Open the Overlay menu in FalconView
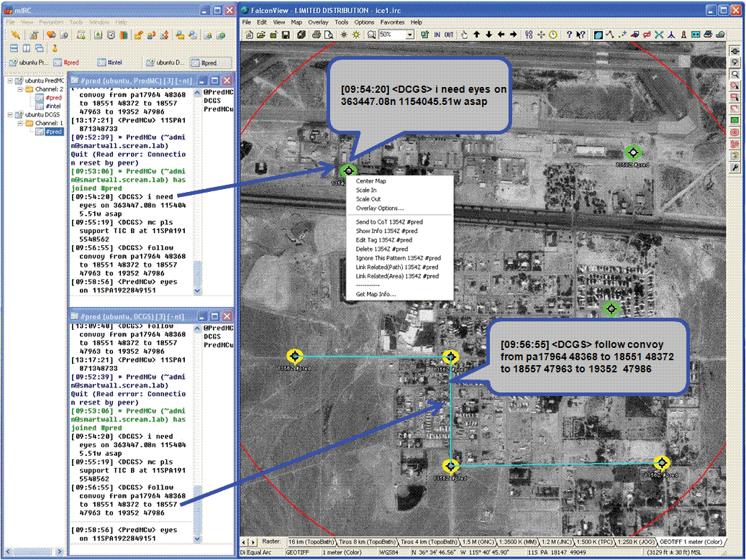The image size is (746, 560). pos(318,22)
